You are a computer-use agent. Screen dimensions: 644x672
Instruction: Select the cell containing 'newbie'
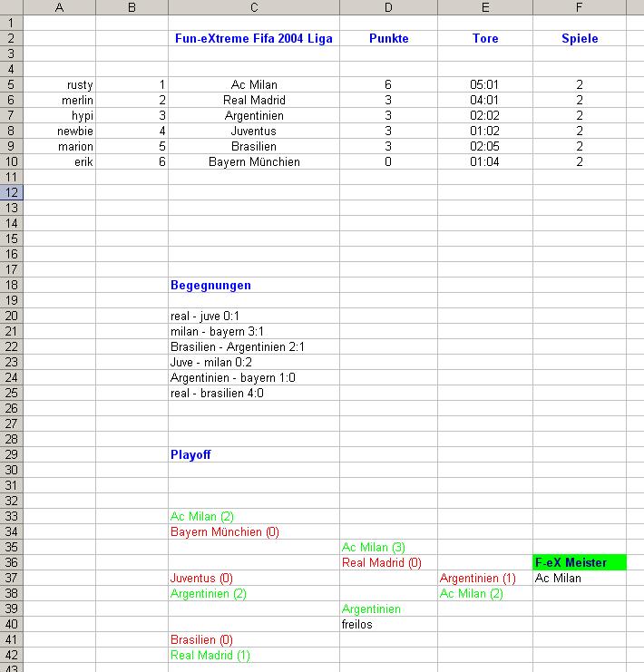59,131
